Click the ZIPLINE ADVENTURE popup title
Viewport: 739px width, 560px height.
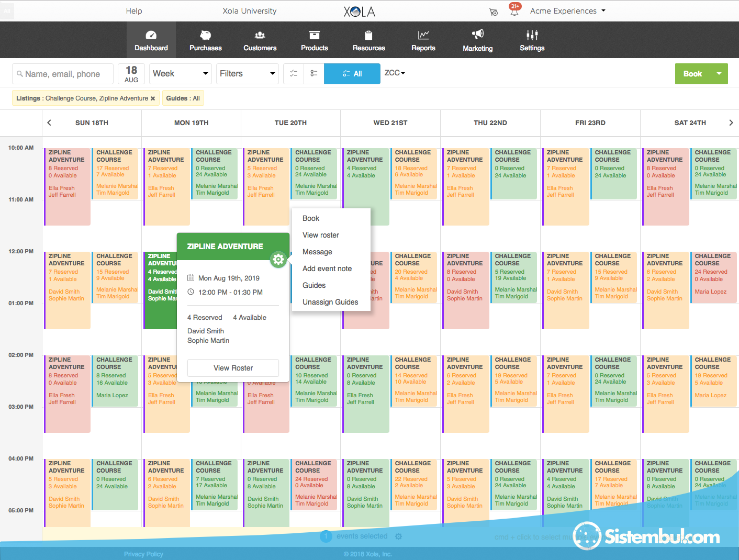(x=225, y=247)
